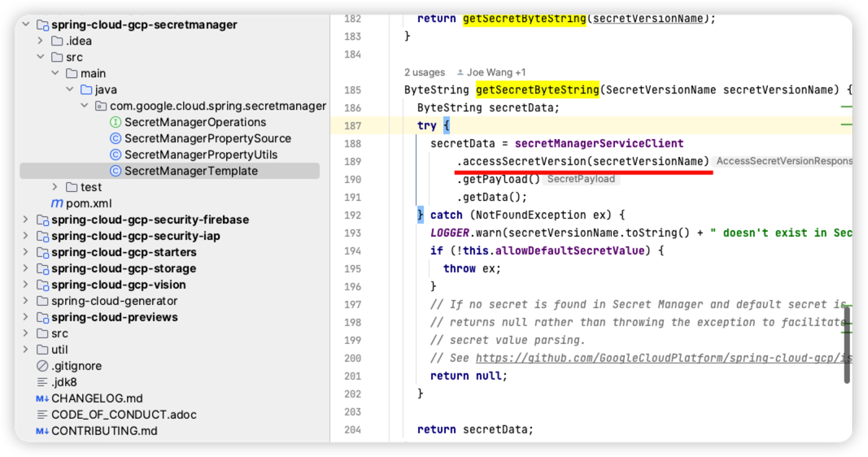Collapse the src folder under secretmanager
This screenshot has width=868, height=457.
41,57
